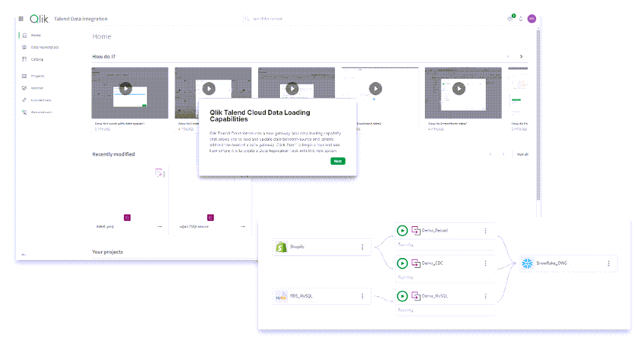Click the replication task icon on Demo_MySQL
Screen dimensions: 644x344
[x=416, y=296]
